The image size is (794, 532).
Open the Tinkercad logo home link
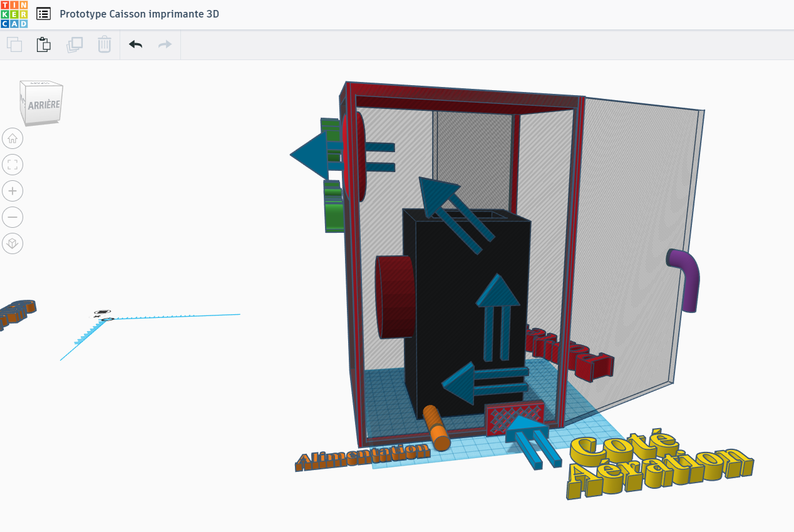[14, 14]
